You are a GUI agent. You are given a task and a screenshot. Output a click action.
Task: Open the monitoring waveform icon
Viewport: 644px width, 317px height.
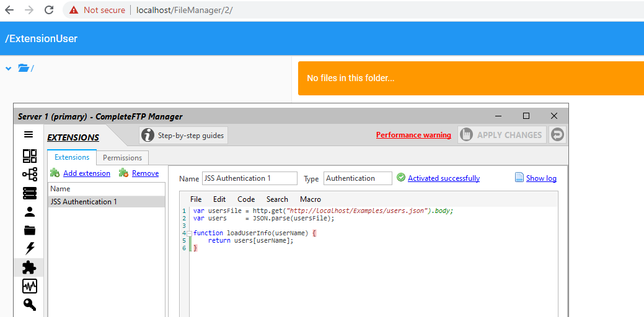click(30, 286)
